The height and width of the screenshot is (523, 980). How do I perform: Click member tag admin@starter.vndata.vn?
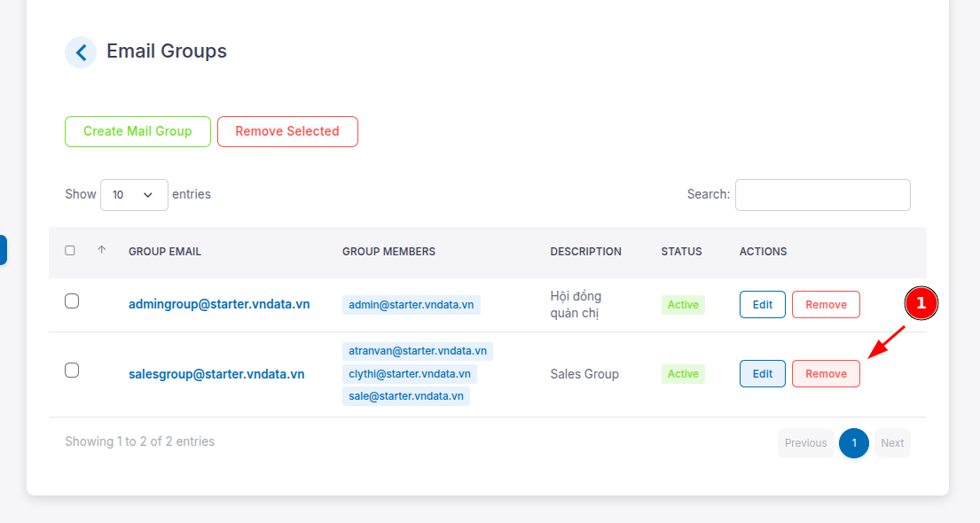coord(412,305)
